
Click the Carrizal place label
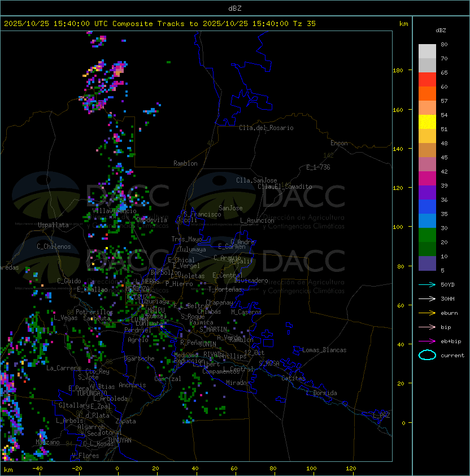(x=168, y=379)
